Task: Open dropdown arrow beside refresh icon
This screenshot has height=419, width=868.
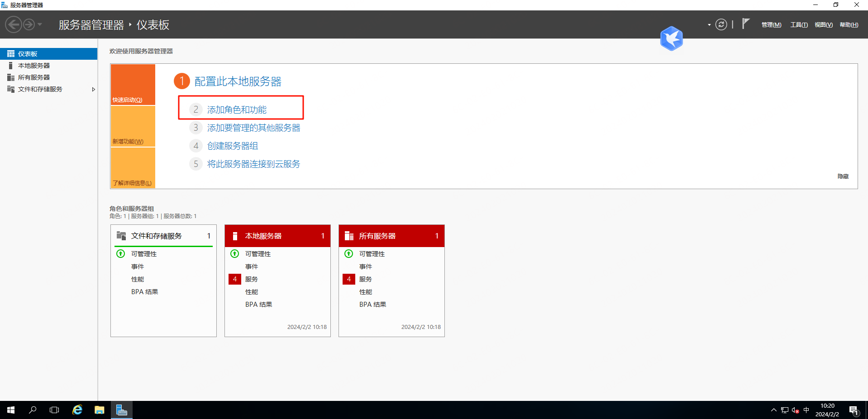Action: 709,25
